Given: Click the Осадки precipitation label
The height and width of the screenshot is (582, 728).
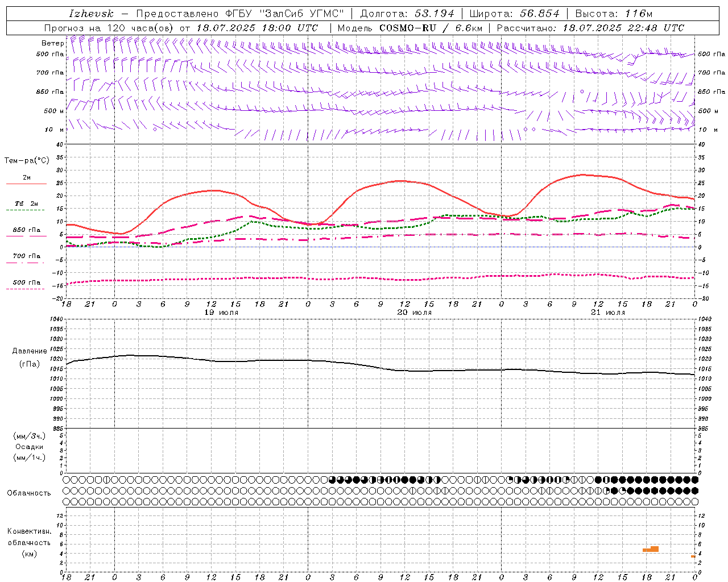Looking at the screenshot, I should 30,447.
